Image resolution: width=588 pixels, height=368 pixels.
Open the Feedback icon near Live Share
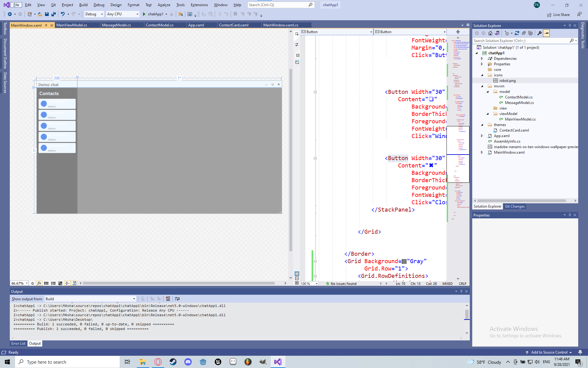click(579, 14)
